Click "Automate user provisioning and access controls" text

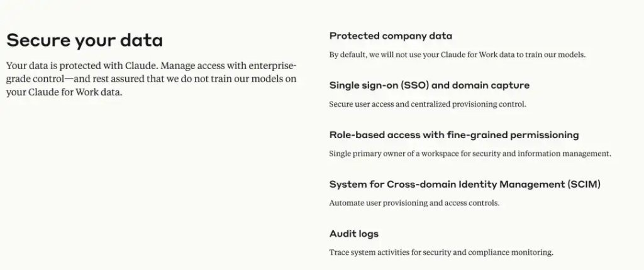[x=414, y=203]
